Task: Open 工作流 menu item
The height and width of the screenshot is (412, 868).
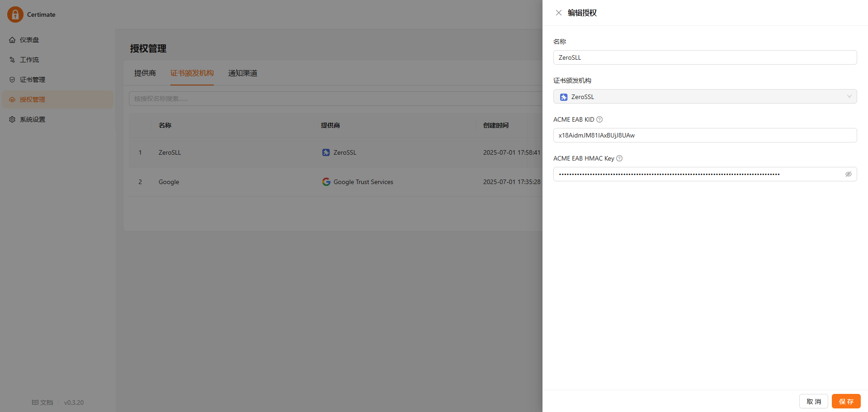Action: [x=58, y=60]
